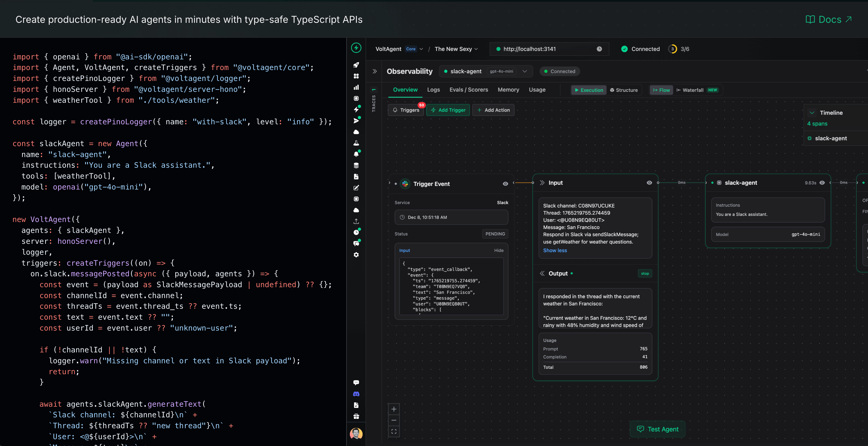Open the notifications bell icon
This screenshot has height=446, width=868.
coord(356,154)
